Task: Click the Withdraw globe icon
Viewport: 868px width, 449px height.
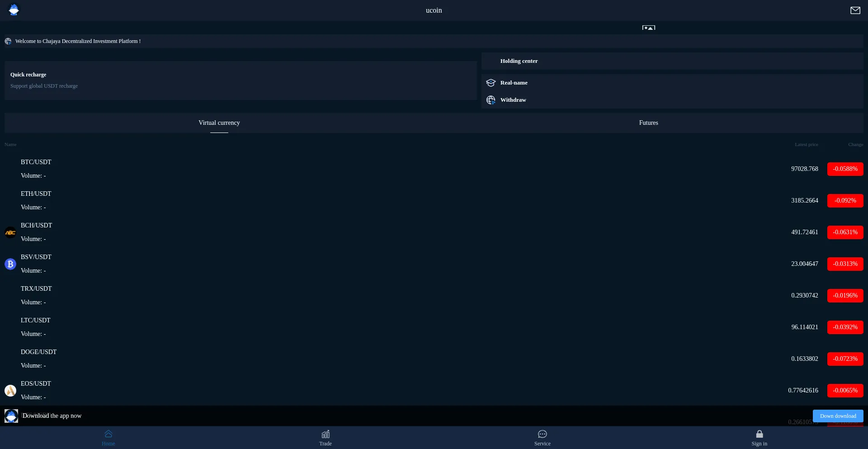Action: [x=491, y=100]
